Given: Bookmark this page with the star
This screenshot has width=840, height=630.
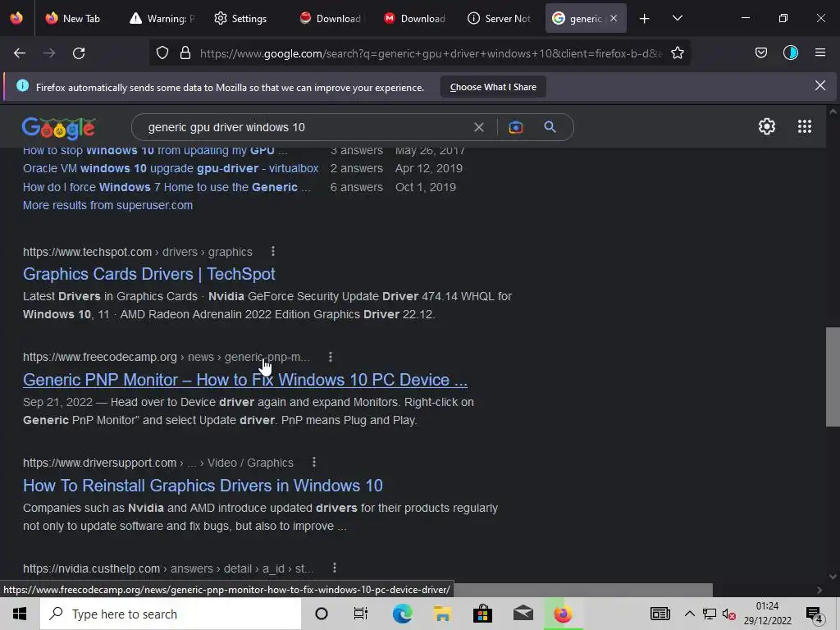Looking at the screenshot, I should (677, 53).
